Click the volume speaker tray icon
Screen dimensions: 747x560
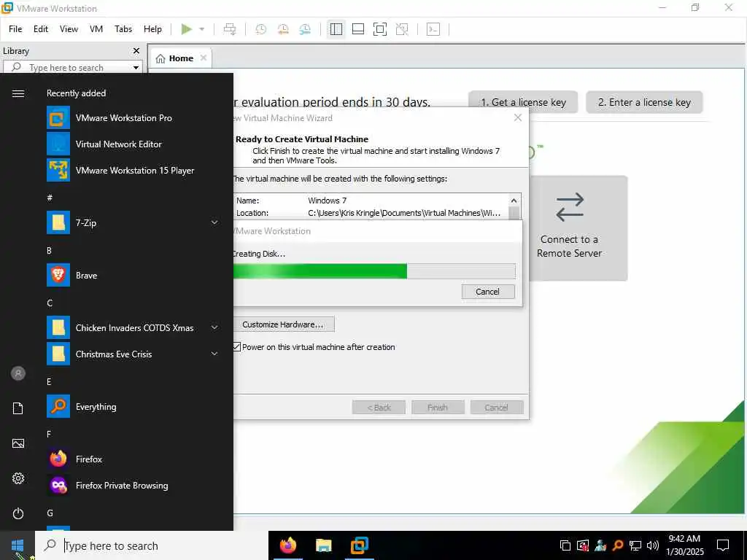click(x=653, y=545)
